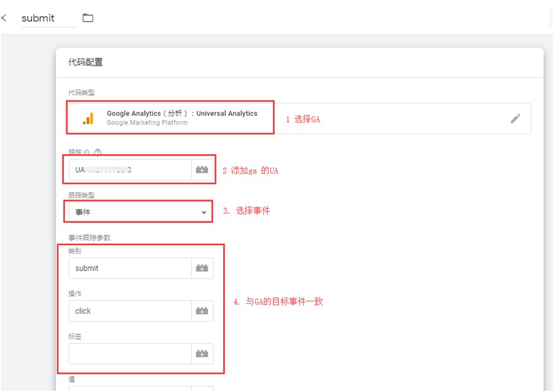Click the empty label (标签) input field
Screen dimensions: 554x392
click(x=130, y=354)
